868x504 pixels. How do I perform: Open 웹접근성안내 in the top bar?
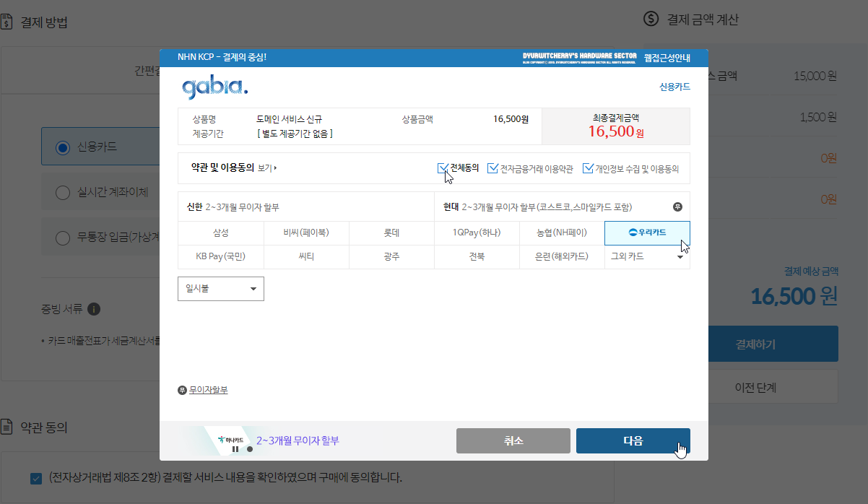(x=668, y=56)
